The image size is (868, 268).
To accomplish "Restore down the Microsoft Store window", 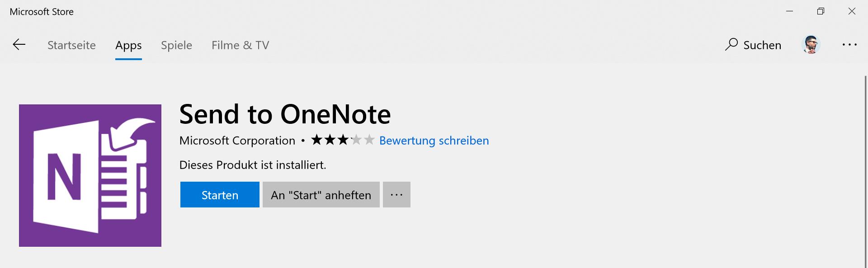I will coord(821,11).
